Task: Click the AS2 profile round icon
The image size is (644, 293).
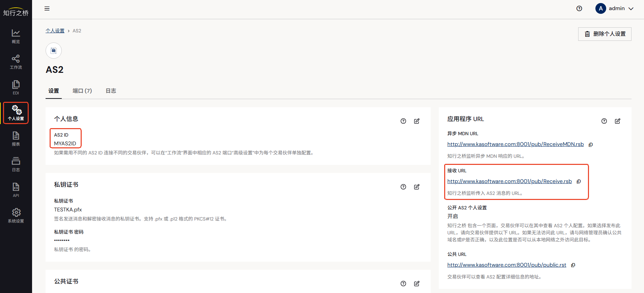Action: 54,51
